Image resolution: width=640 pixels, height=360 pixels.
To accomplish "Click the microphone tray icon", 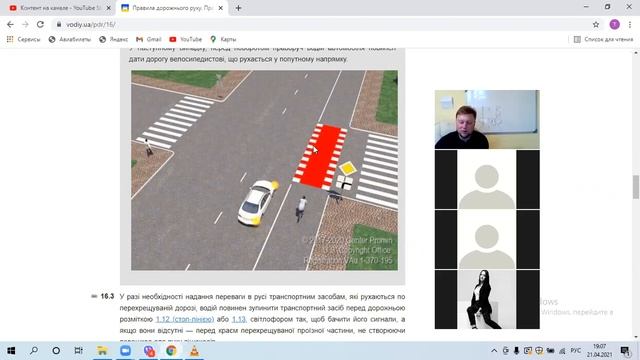I will pyautogui.click(x=516, y=351).
